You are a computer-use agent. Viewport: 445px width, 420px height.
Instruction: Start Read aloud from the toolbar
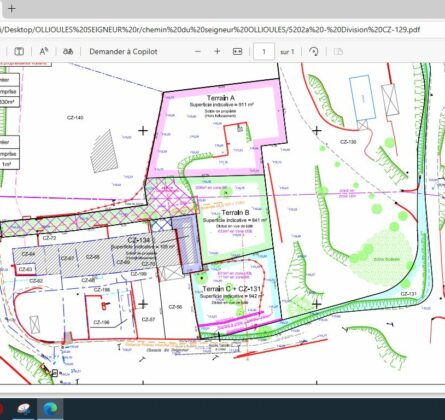(44, 52)
